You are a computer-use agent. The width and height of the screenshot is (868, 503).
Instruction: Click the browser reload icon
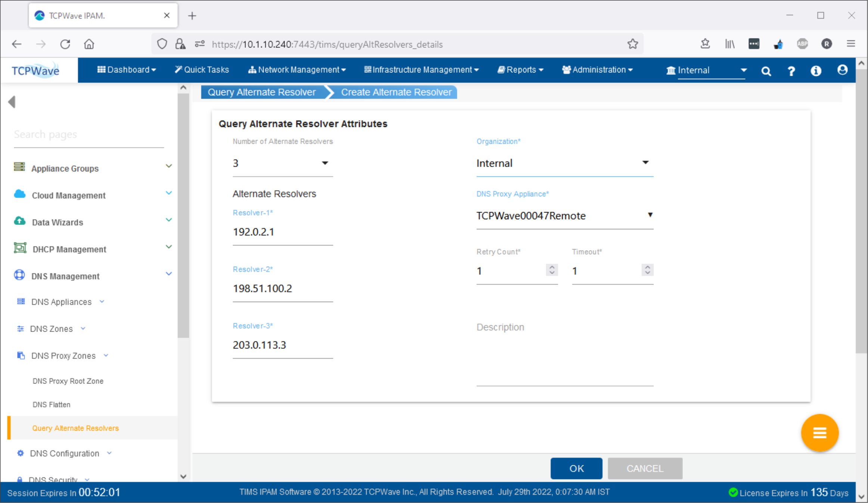point(65,44)
